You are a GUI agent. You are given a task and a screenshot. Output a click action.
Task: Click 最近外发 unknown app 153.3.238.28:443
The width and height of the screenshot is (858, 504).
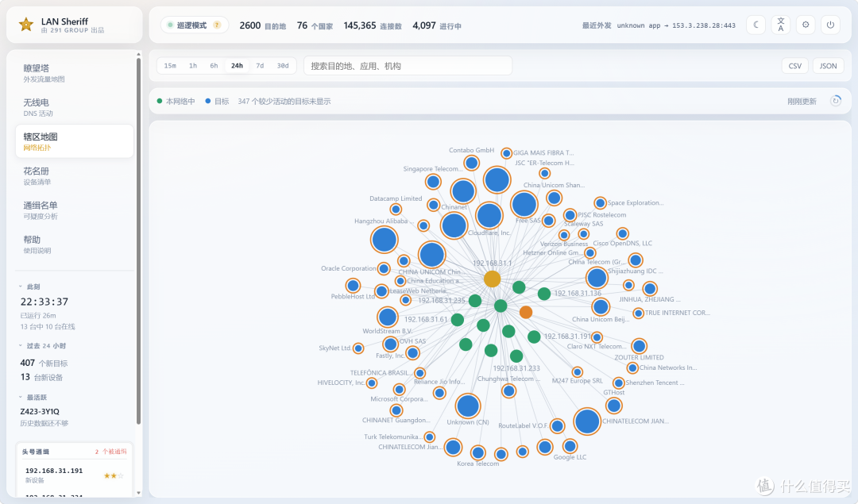659,25
